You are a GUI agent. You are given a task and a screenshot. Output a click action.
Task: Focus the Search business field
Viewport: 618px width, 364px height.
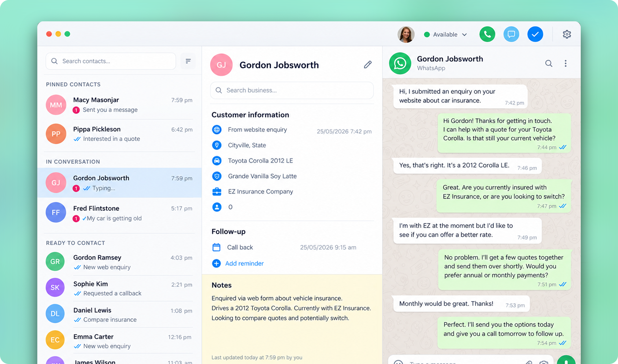(x=292, y=90)
